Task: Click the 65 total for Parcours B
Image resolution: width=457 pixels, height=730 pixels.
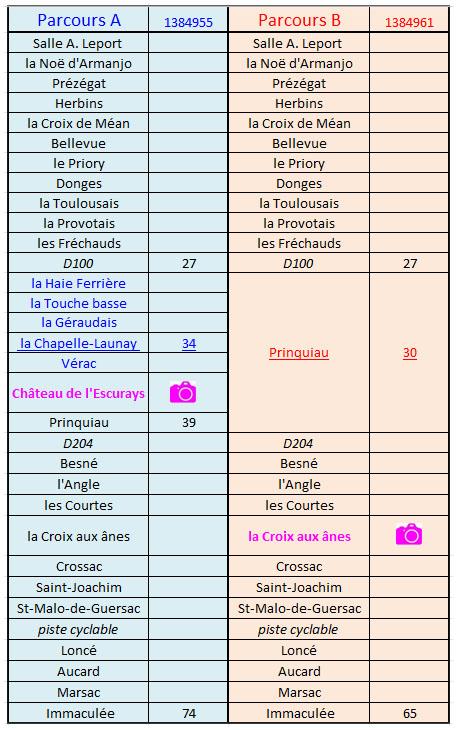Action: click(x=410, y=713)
